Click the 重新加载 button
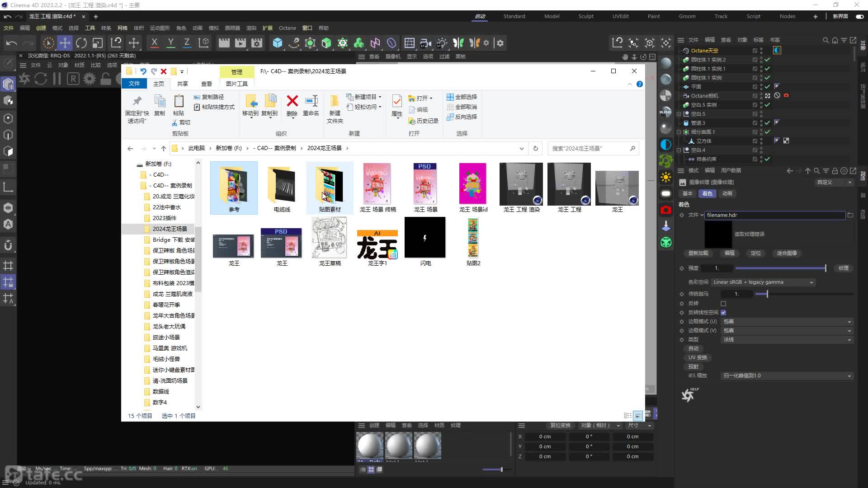The image size is (868, 488). pyautogui.click(x=698, y=253)
